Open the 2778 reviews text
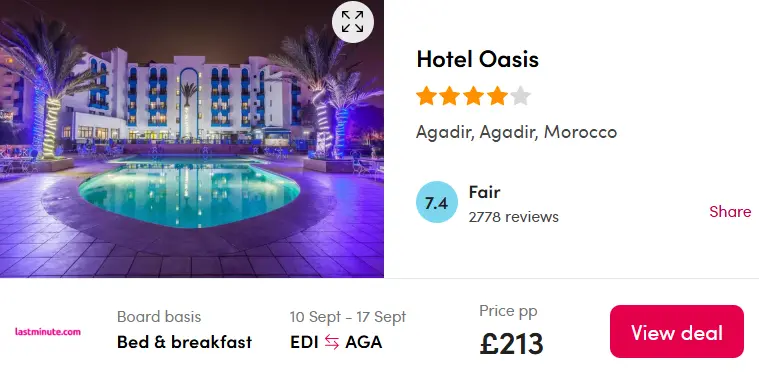This screenshot has width=759, height=373. (x=514, y=217)
